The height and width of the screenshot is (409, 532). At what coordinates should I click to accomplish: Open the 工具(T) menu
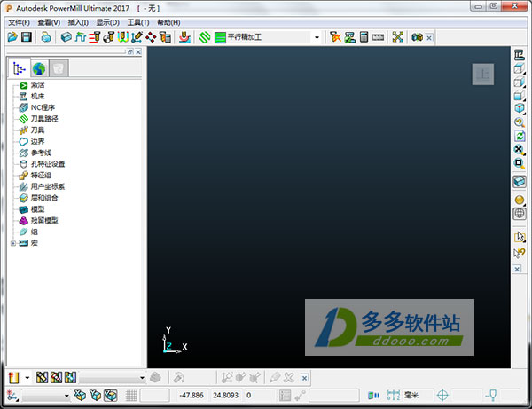[x=138, y=22]
